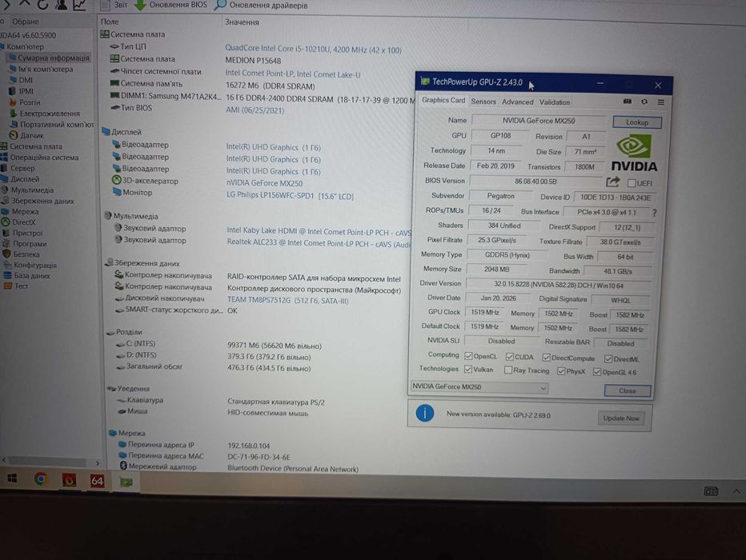
Task: Click AIDA64 refresh toolbar icon
Action: [42, 5]
